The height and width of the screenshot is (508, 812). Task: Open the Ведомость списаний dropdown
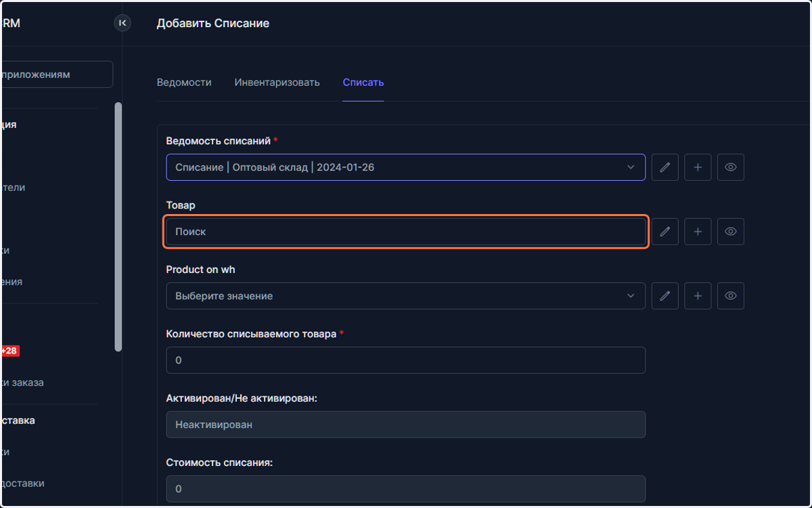[x=405, y=167]
